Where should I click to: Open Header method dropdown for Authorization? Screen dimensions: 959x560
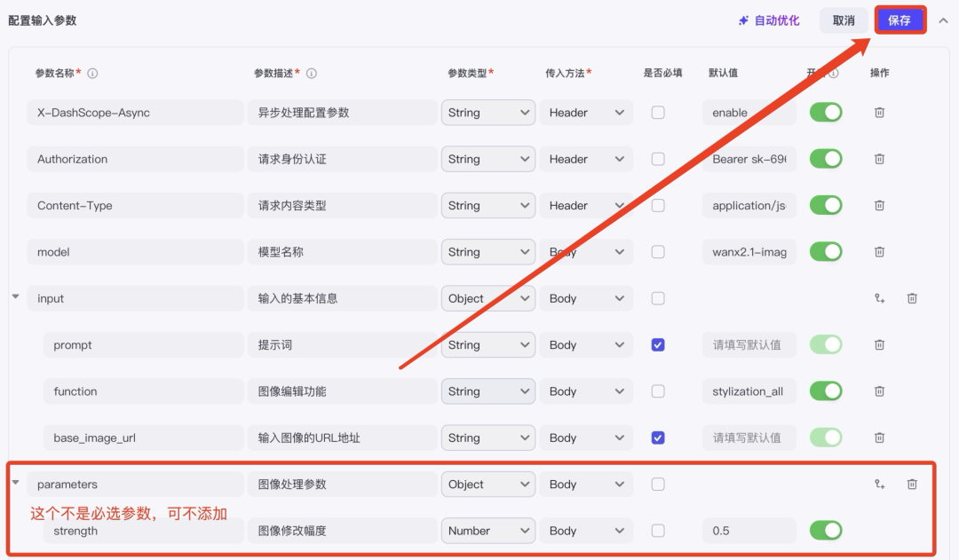586,159
